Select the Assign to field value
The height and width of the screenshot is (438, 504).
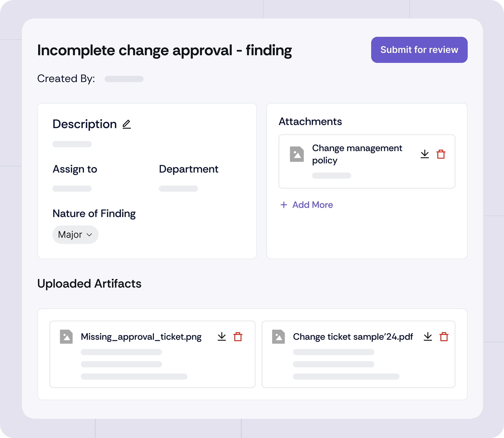tap(72, 189)
